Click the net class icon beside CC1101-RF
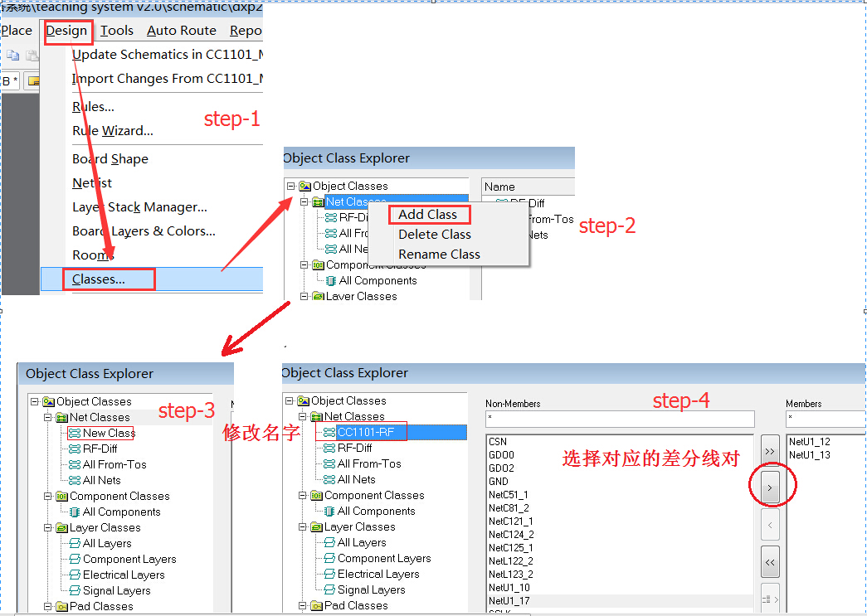This screenshot has height=616, width=867. pos(329,432)
